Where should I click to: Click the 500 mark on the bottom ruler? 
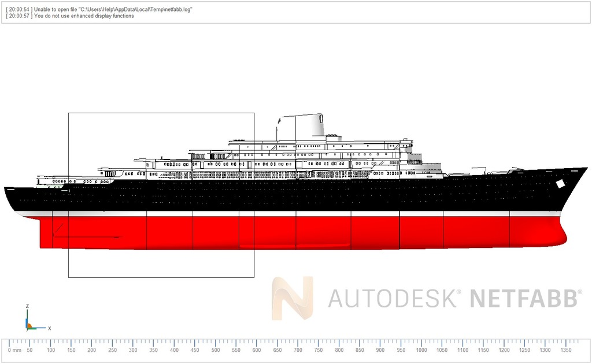(x=216, y=350)
